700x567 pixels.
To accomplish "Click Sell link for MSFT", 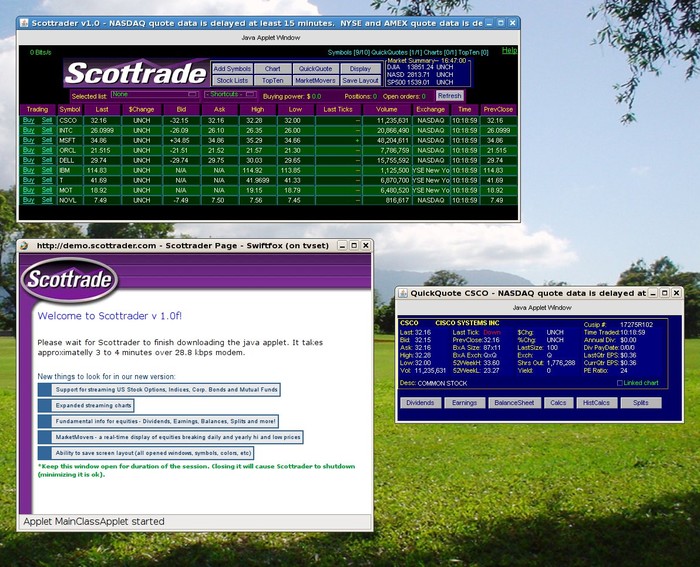I will click(x=46, y=140).
